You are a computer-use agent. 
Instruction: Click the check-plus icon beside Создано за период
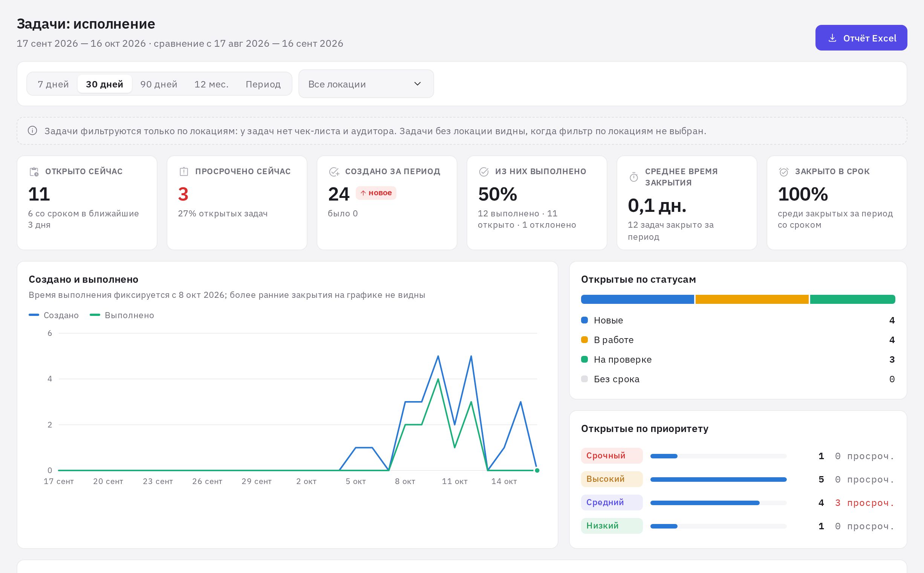point(334,172)
